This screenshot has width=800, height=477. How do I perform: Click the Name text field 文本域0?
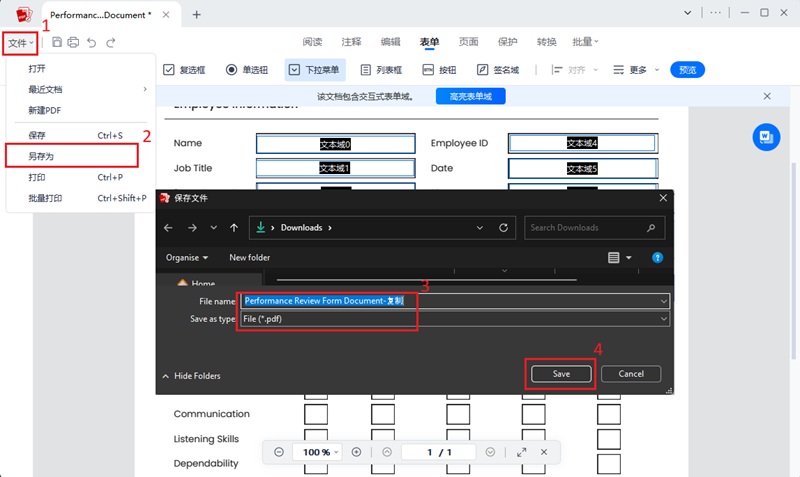[336, 143]
